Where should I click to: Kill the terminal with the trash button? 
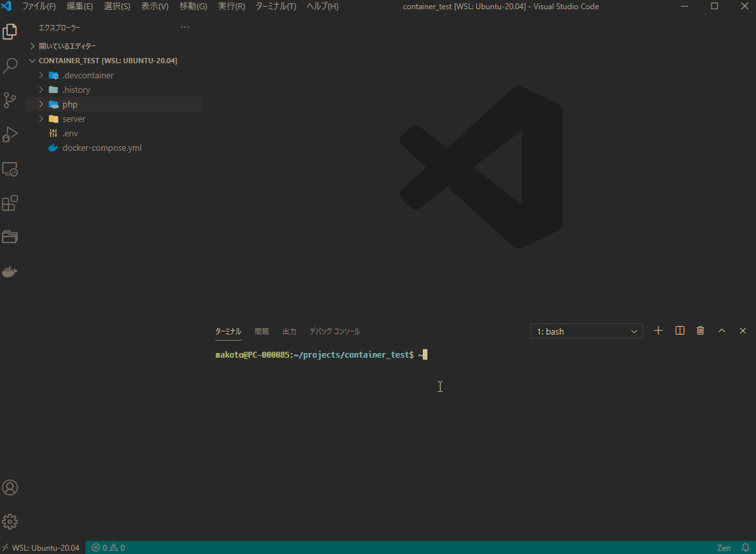[700, 331]
